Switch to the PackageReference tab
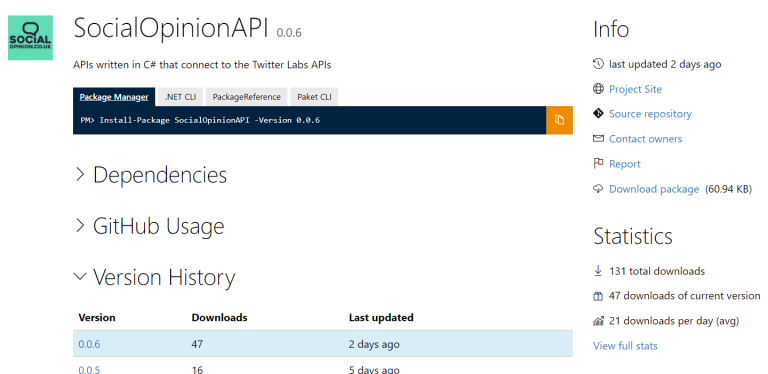768x374 pixels. coord(246,96)
